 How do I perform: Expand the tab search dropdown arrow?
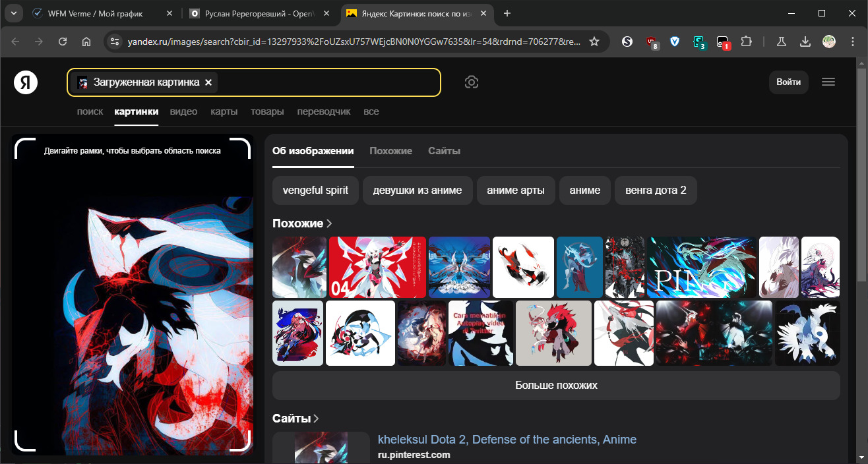point(13,13)
